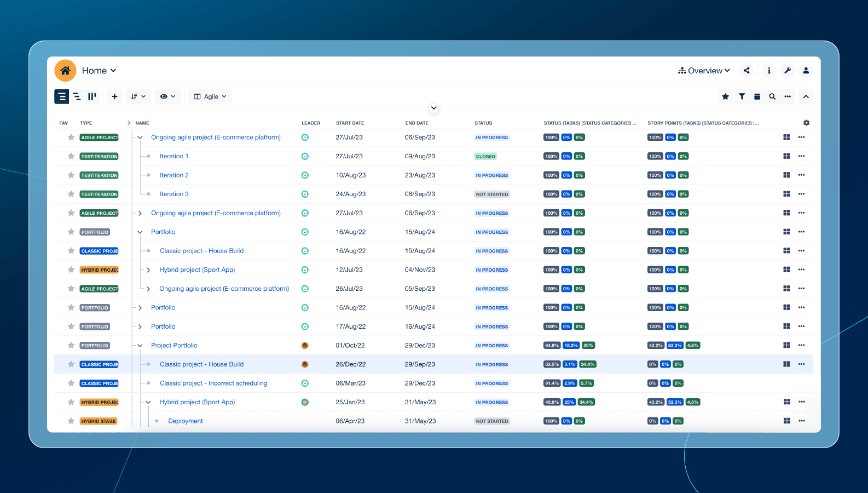Image resolution: width=868 pixels, height=493 pixels.
Task: Open the Agile view dropdown
Action: (x=210, y=96)
